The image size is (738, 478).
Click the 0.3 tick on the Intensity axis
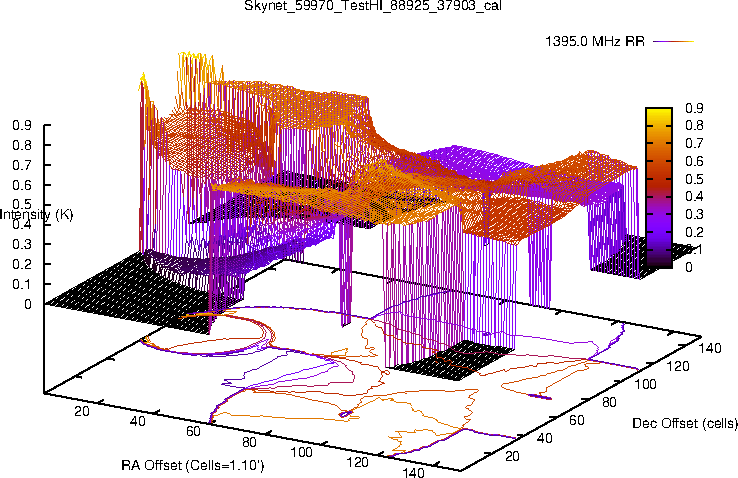(x=22, y=244)
